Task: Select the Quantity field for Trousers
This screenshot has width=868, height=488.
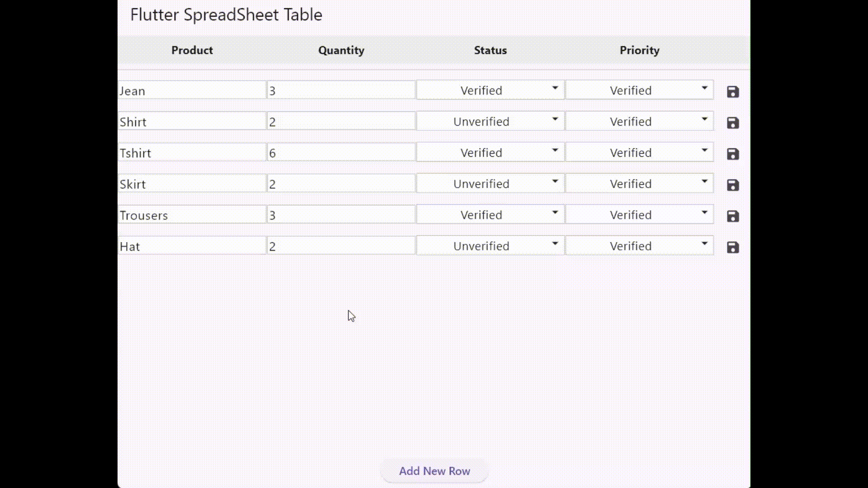Action: 341,215
